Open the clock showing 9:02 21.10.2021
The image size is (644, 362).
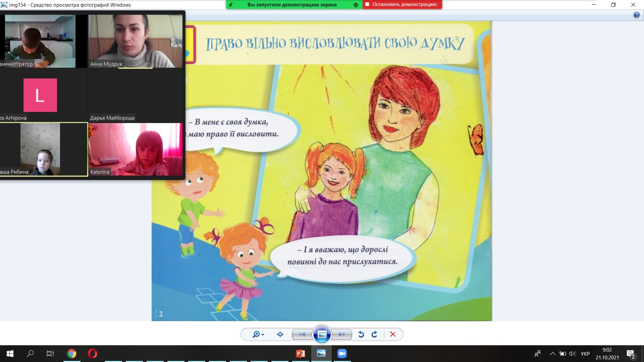[x=607, y=354]
